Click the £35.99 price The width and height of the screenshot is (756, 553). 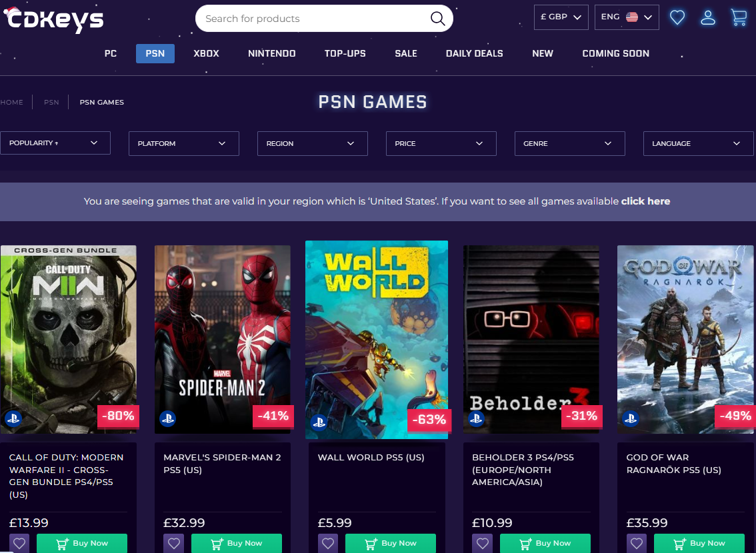(647, 522)
